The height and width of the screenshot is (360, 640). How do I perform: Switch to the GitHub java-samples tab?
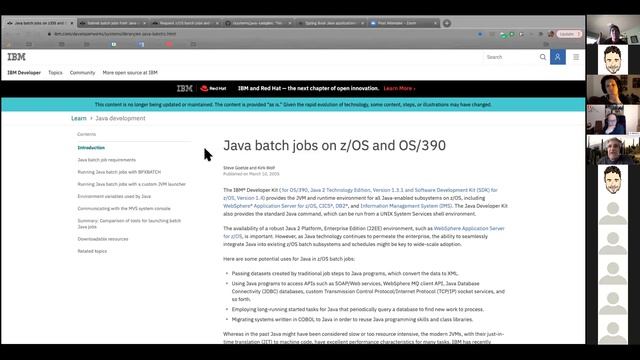pos(258,23)
